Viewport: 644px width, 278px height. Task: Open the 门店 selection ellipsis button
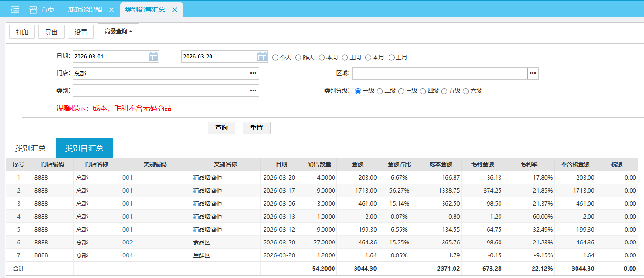(253, 73)
